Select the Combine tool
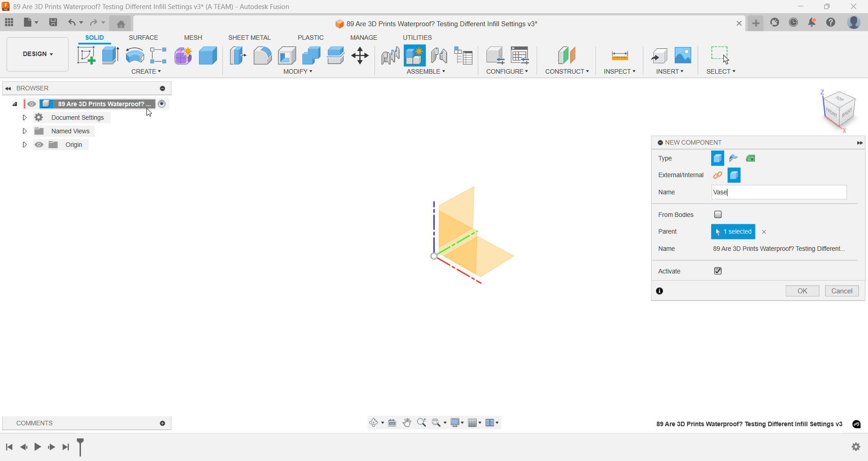 [311, 56]
